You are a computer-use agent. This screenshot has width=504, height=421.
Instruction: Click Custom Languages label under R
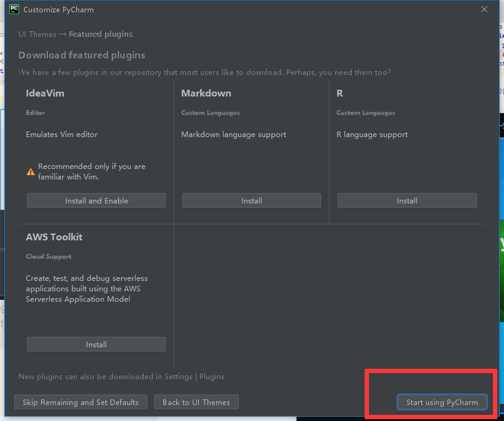pos(366,112)
